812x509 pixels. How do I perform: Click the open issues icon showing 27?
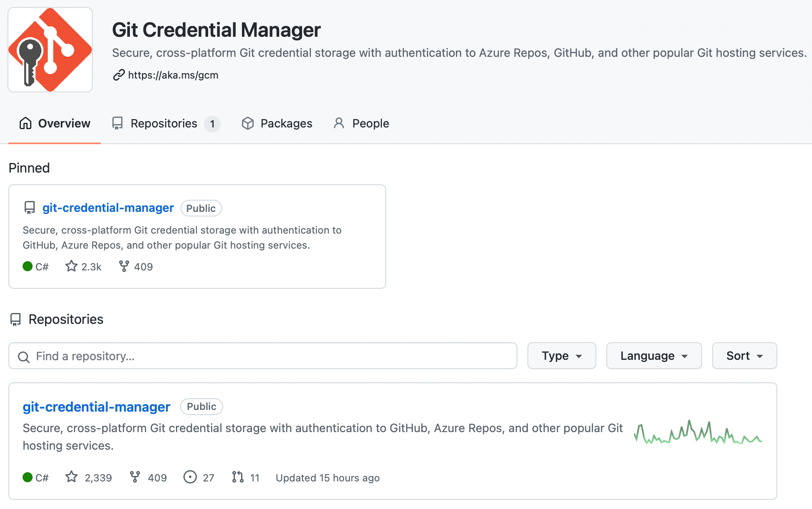click(x=190, y=477)
